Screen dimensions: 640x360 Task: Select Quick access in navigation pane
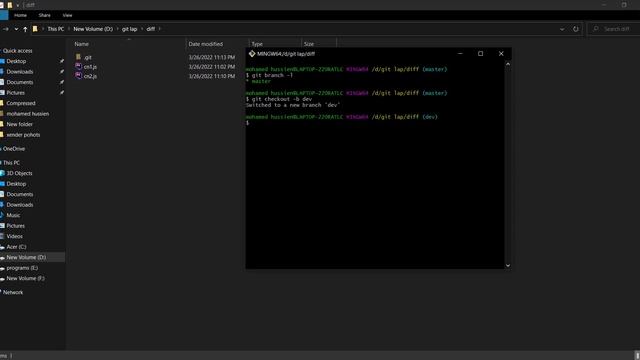[18, 51]
